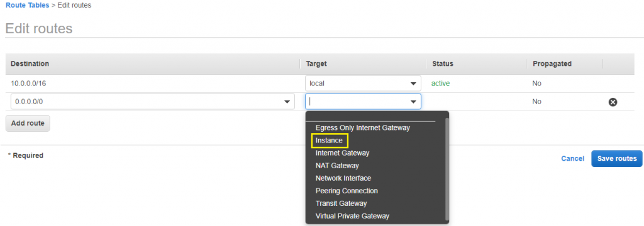Click the Destination column header
Image resolution: width=644 pixels, height=226 pixels.
[x=30, y=63]
